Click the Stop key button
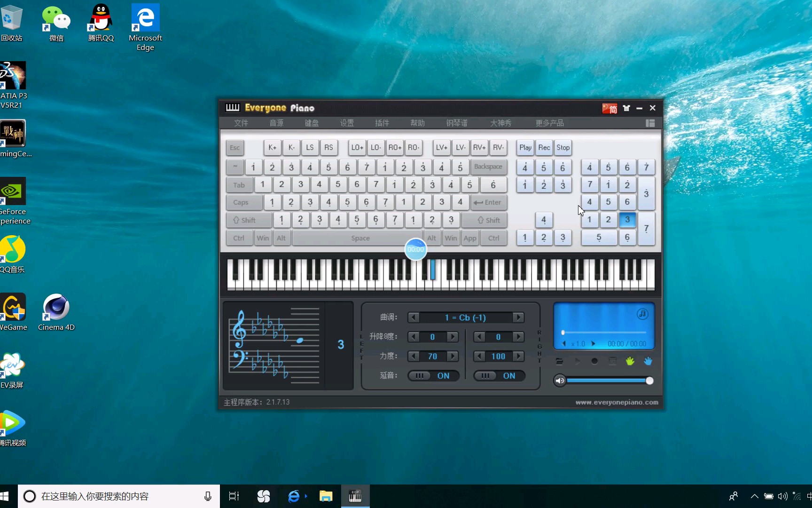Screen dimensions: 812x508 coord(563,148)
